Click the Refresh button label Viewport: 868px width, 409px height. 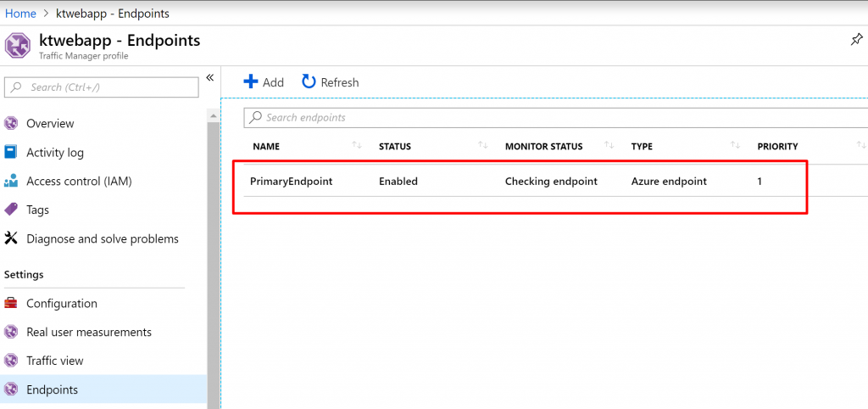point(340,82)
